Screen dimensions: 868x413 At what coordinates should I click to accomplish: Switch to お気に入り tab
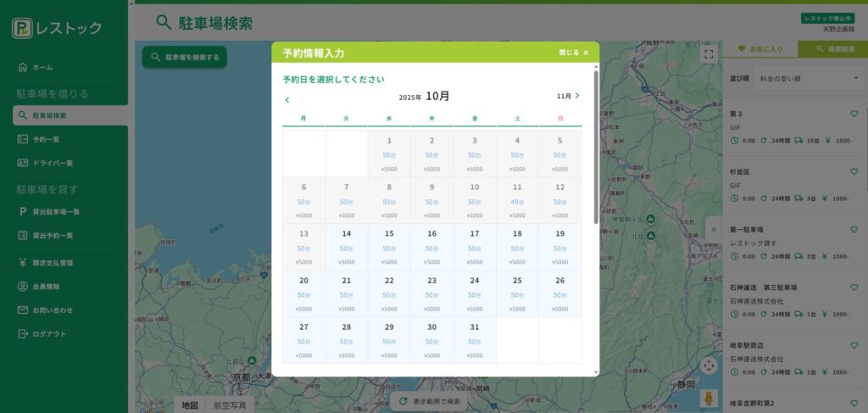759,49
